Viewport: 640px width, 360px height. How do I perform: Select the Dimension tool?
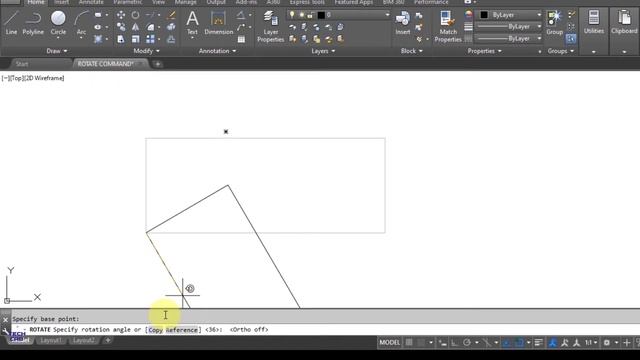(x=218, y=23)
